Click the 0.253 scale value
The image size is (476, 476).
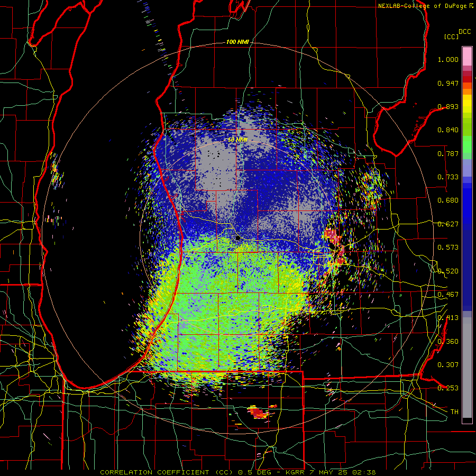448,388
